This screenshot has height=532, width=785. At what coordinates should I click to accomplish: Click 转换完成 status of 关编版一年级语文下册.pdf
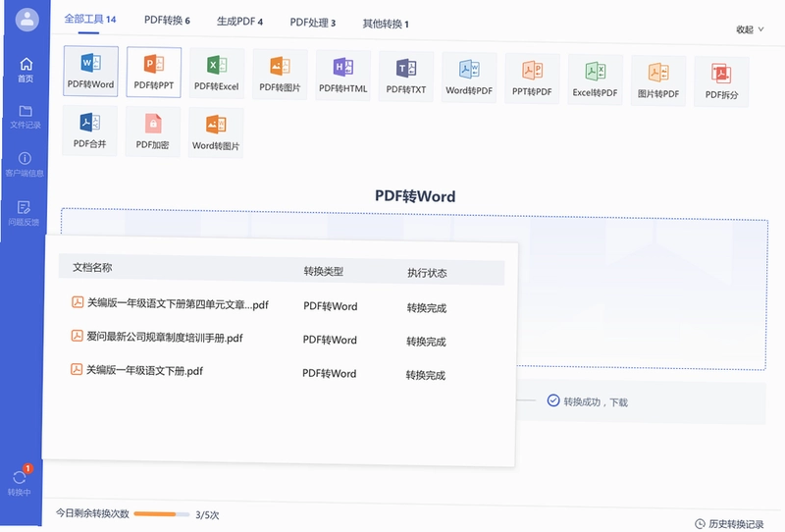pyautogui.click(x=426, y=375)
